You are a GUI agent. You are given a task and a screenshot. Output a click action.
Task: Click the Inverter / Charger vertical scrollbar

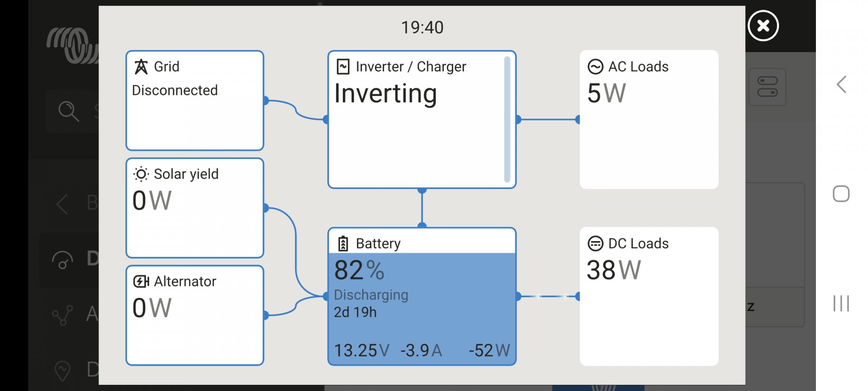(x=507, y=119)
